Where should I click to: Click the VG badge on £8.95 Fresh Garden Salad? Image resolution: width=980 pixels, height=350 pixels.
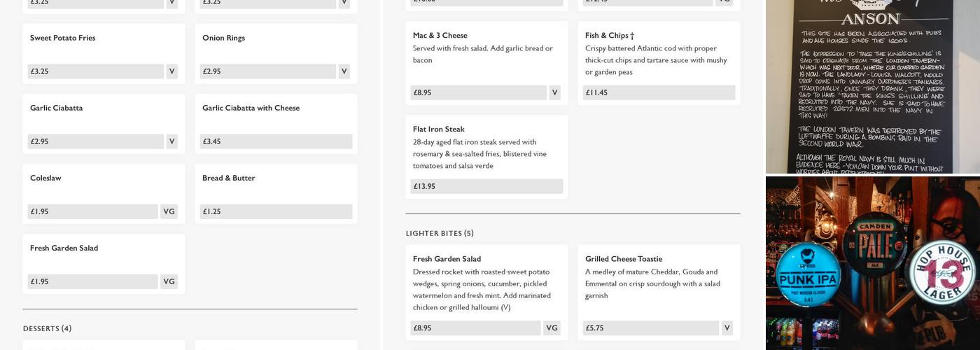tap(552, 328)
